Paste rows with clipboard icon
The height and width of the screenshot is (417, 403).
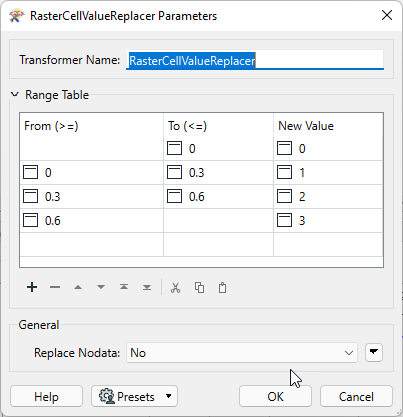(x=222, y=287)
